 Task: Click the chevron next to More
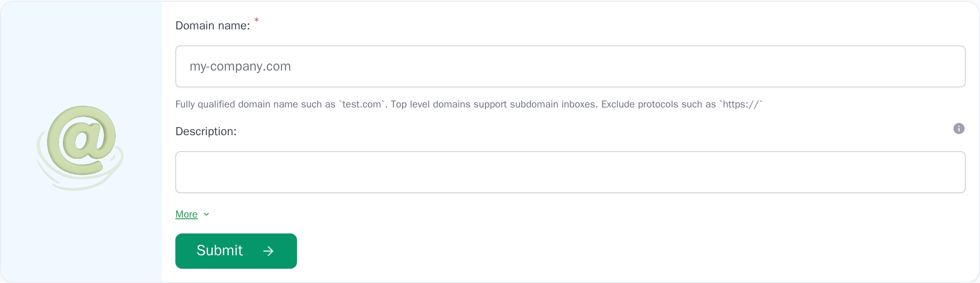click(206, 215)
